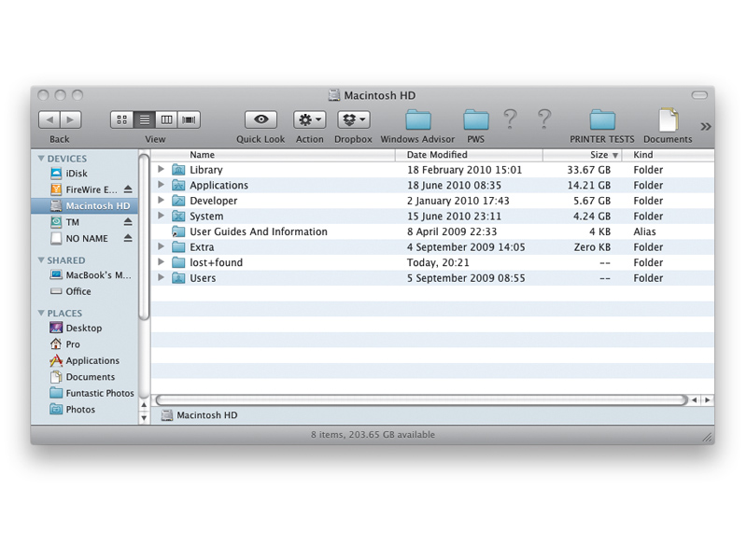Select User Guides And Information alias
This screenshot has height=560, width=747.
259,231
